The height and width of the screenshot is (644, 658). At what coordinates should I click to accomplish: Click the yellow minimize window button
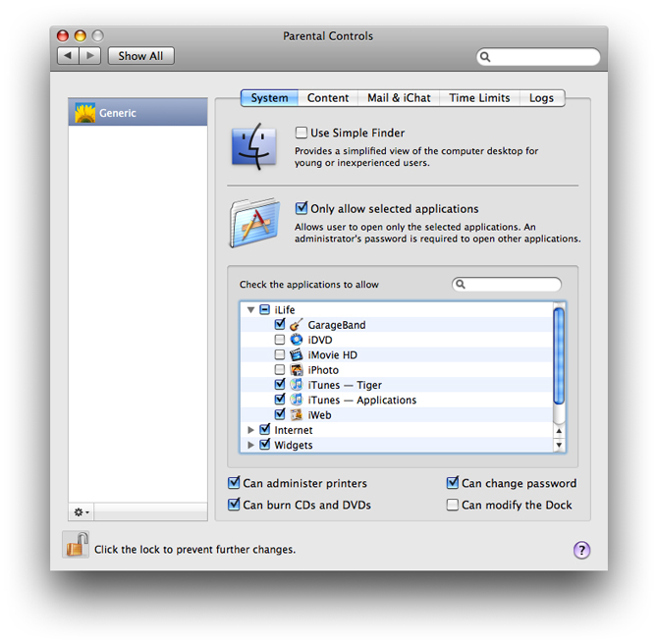(x=81, y=35)
